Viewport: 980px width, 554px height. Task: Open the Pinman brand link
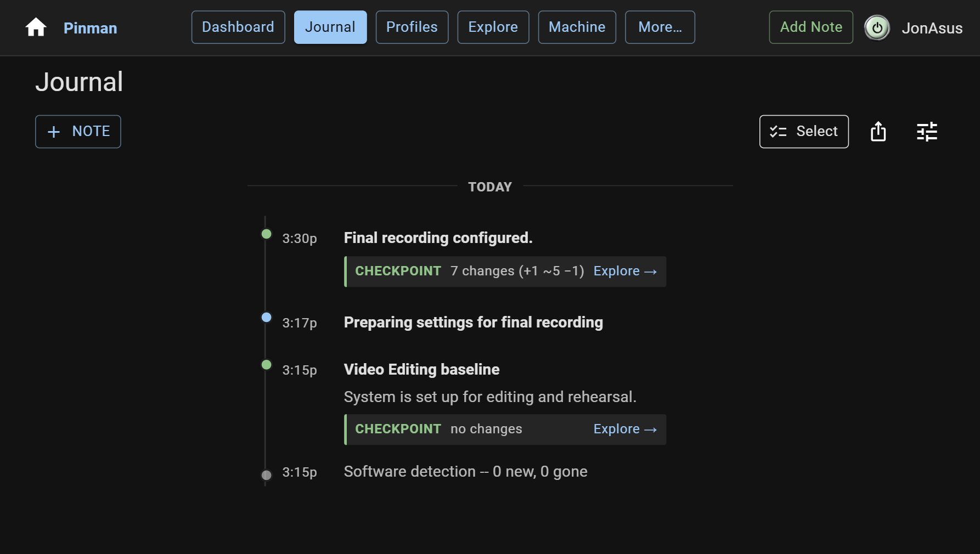pos(91,28)
